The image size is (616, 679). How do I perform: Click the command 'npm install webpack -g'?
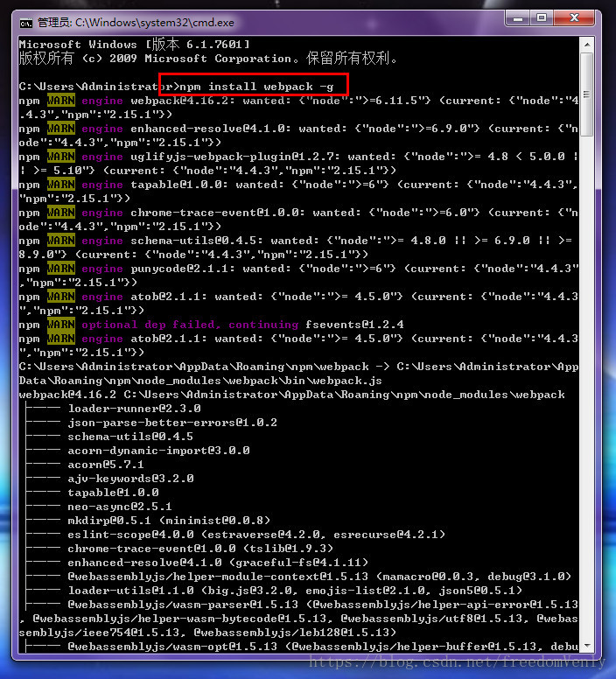(x=256, y=87)
